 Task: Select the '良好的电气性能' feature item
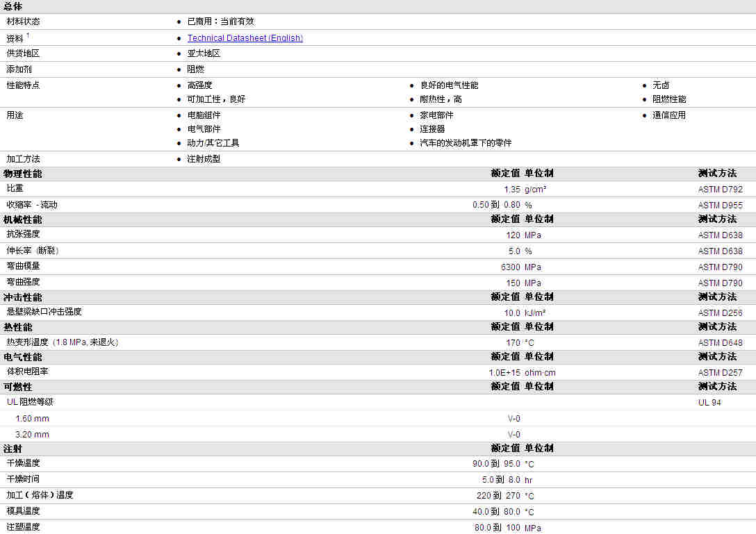[450, 85]
